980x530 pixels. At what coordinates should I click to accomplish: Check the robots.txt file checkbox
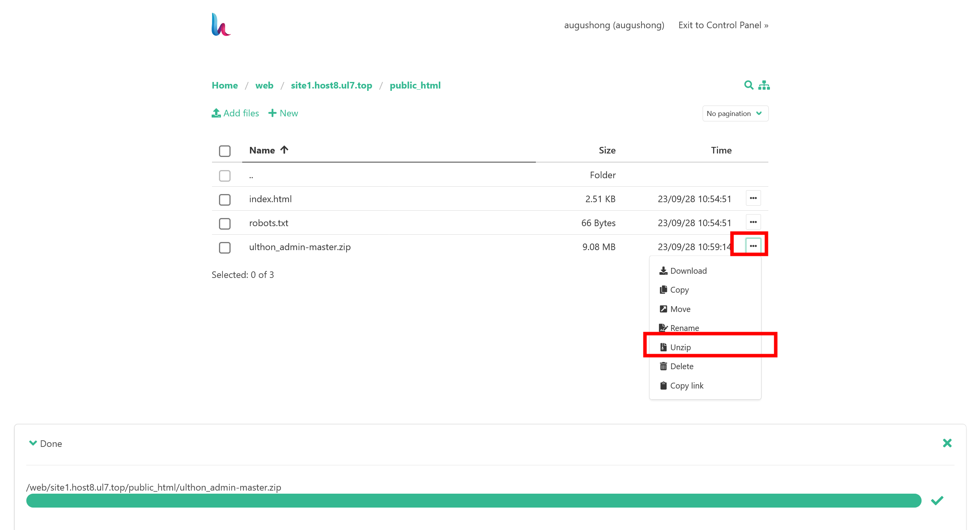point(224,223)
